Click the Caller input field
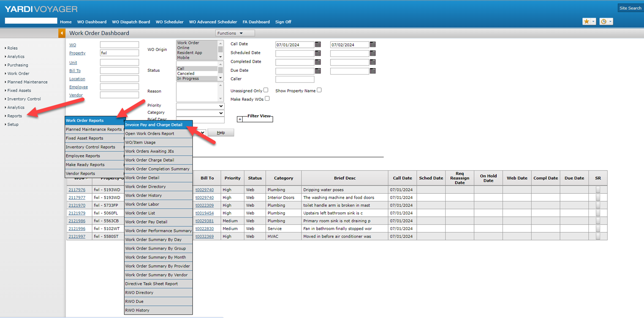 coord(294,79)
